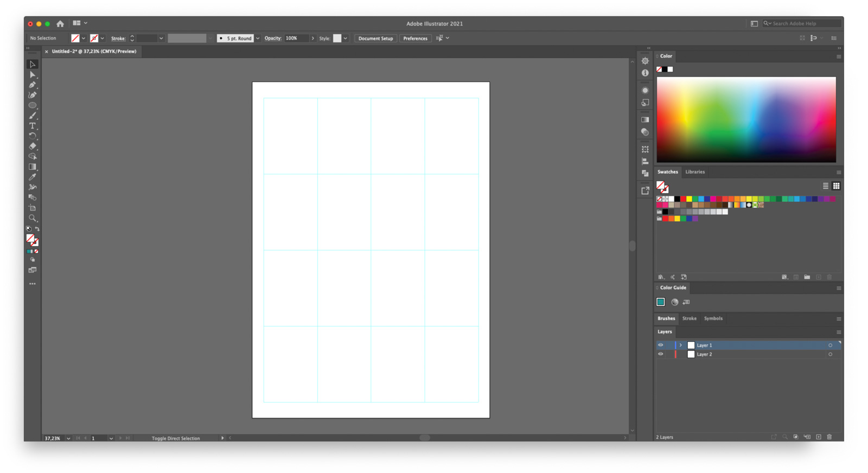The image size is (868, 473).
Task: Pick a color from the Color spectrum
Action: tap(746, 119)
